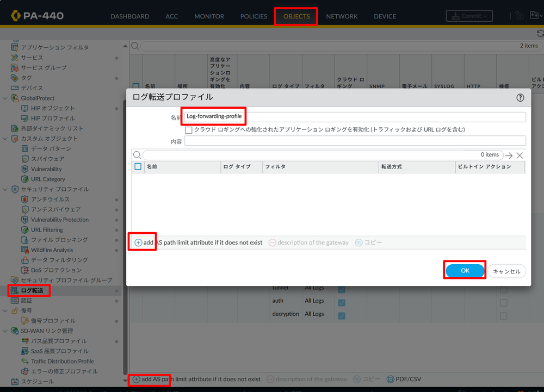Enable cloud logging enhanced application logging checkbox
544x392 pixels.
[x=188, y=130]
